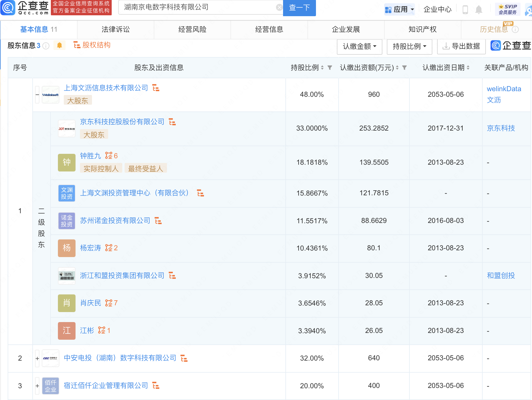This screenshot has width=532, height=400.
Task: Open the 认缴金额 dropdown filter
Action: [359, 47]
